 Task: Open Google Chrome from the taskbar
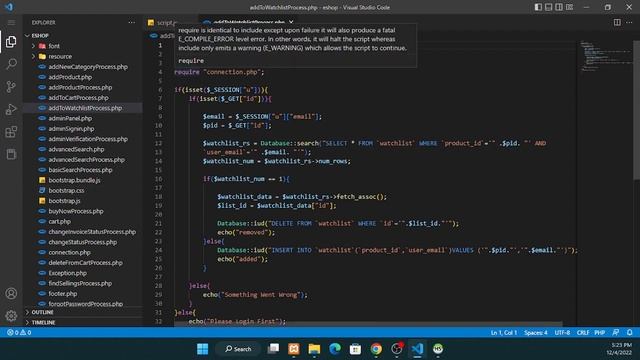376,349
